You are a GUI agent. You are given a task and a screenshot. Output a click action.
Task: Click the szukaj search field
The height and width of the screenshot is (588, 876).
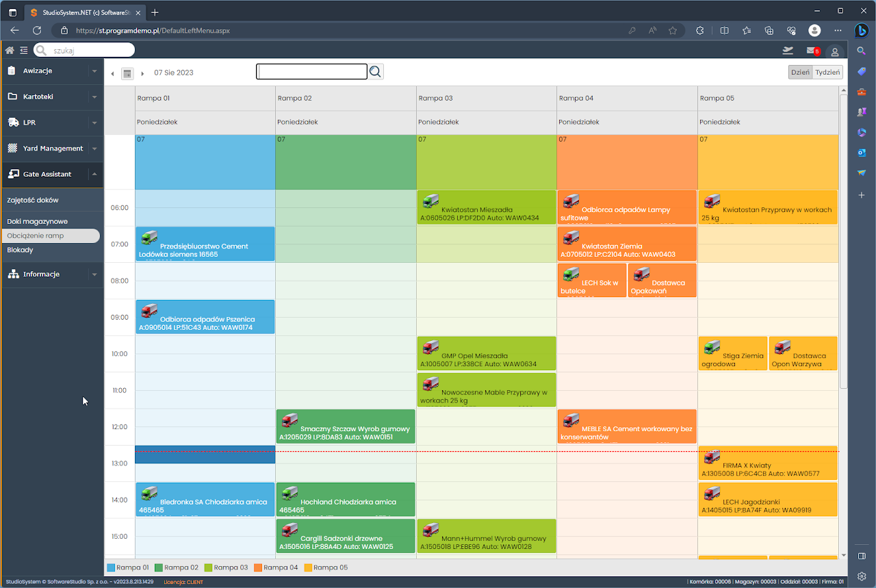coord(90,50)
